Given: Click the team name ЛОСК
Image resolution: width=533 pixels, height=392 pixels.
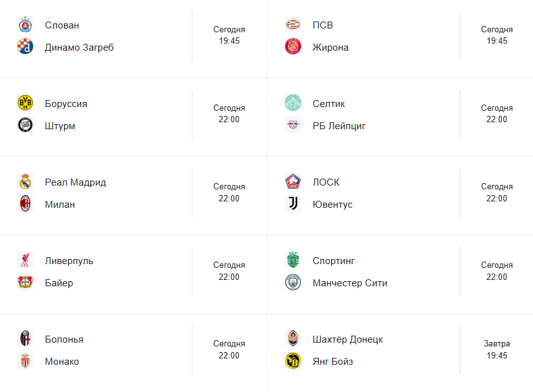Looking at the screenshot, I should (325, 182).
